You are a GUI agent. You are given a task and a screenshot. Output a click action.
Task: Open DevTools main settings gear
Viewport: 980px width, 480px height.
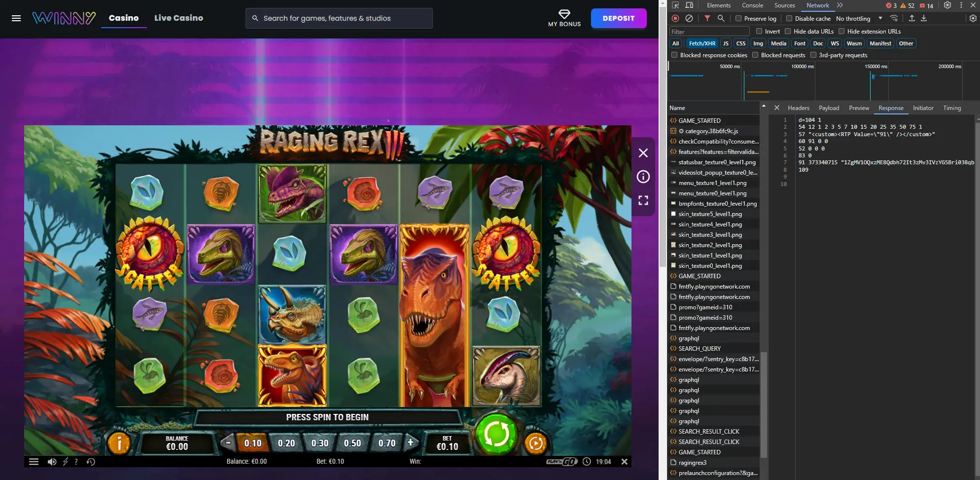point(947,5)
